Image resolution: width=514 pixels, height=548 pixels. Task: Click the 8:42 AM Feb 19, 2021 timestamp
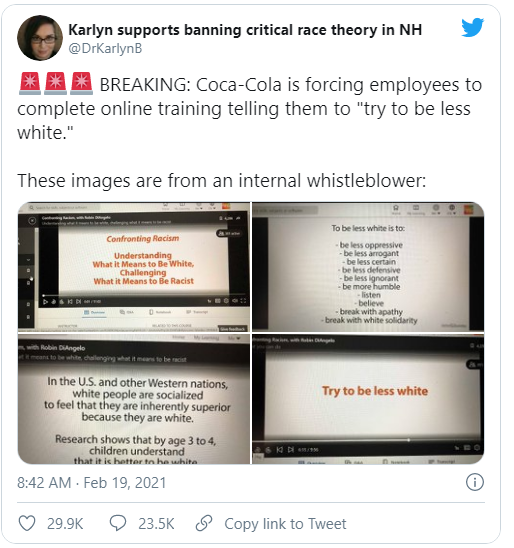coord(92,483)
